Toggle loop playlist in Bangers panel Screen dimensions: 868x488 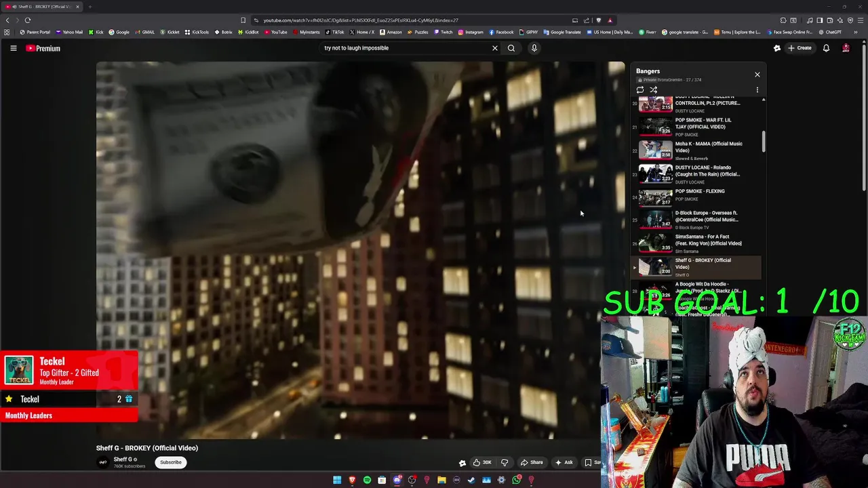coord(639,89)
